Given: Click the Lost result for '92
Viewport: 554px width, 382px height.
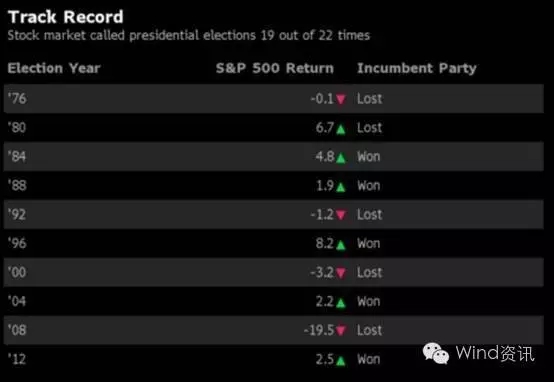Looking at the screenshot, I should pyautogui.click(x=370, y=214).
